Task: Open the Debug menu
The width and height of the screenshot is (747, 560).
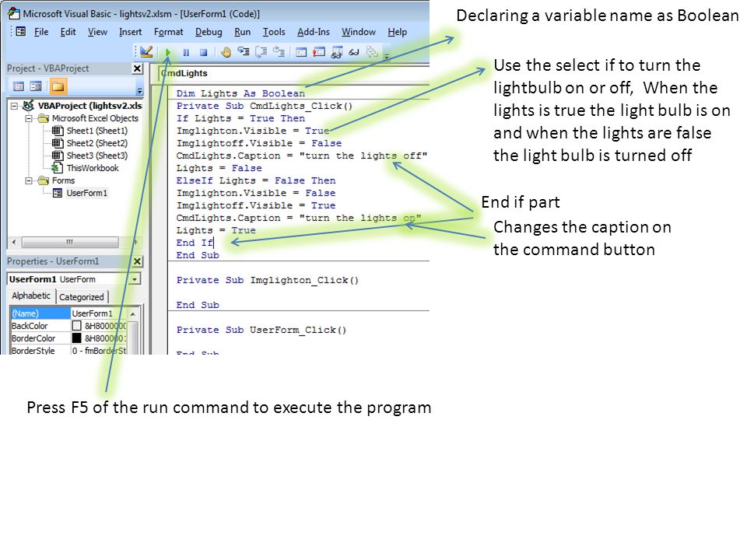Action: pyautogui.click(x=209, y=32)
